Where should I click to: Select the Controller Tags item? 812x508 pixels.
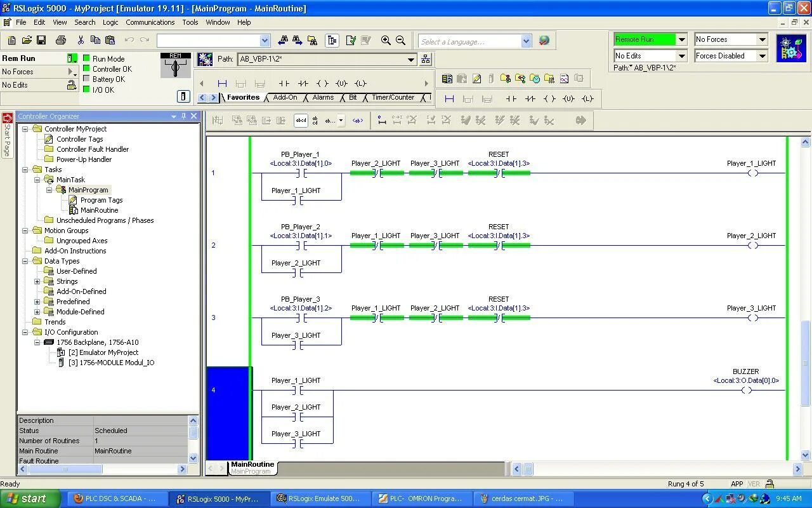79,139
